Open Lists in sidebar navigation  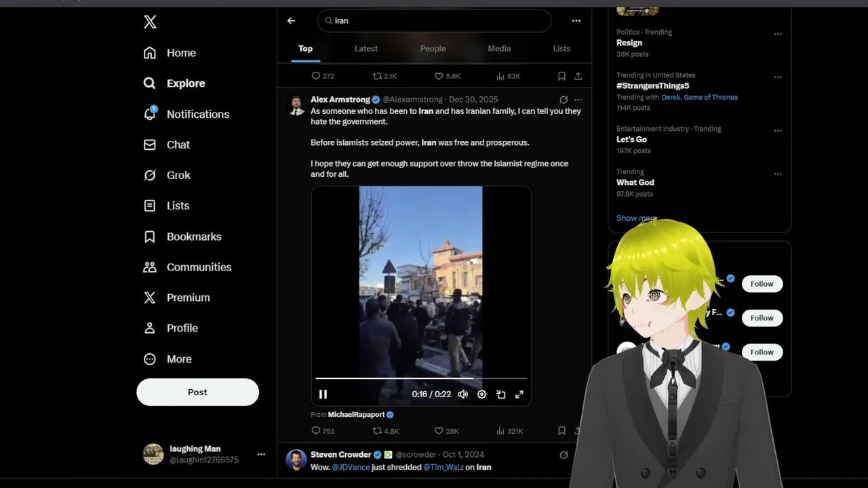click(167, 205)
